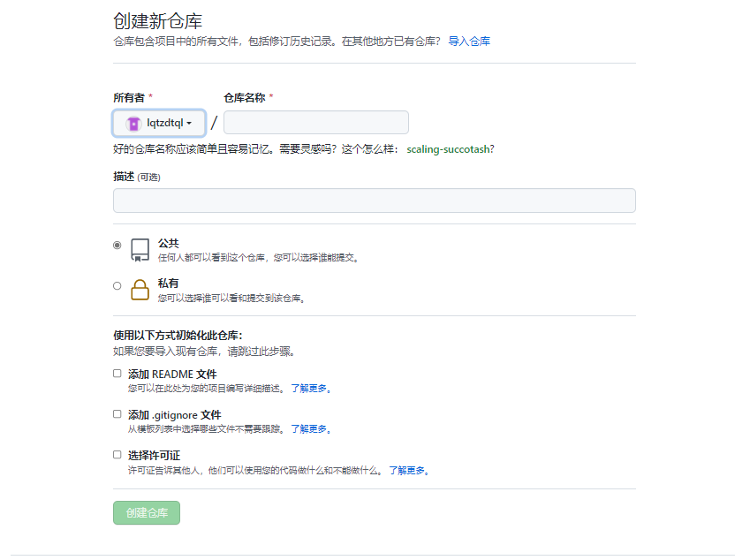Open 了解更多 link for README
Image resolution: width=735 pixels, height=560 pixels.
[311, 389]
